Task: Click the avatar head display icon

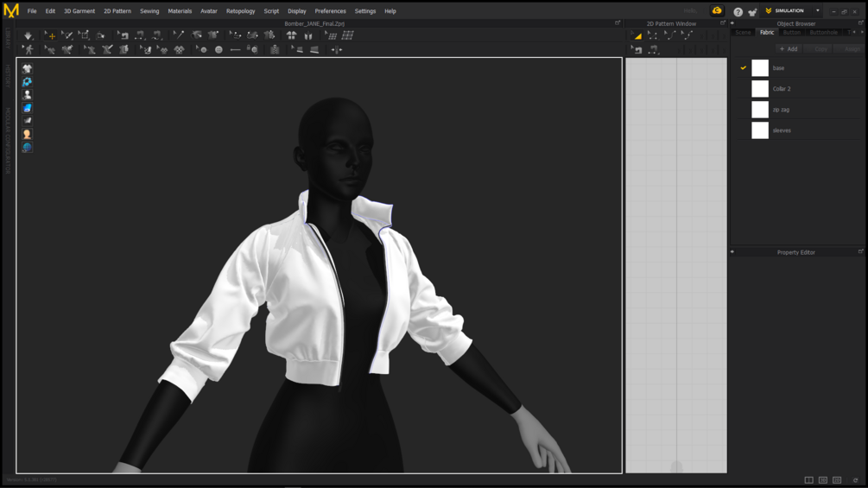Action: 27,134
